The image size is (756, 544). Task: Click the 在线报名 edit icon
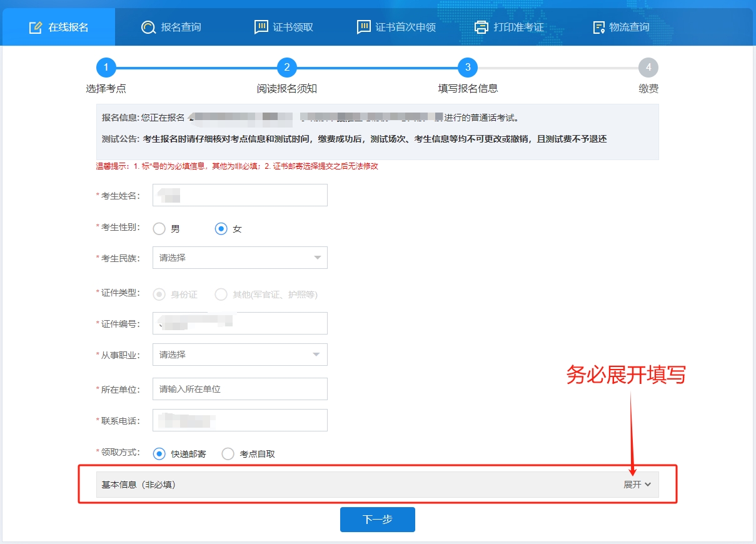pos(36,28)
